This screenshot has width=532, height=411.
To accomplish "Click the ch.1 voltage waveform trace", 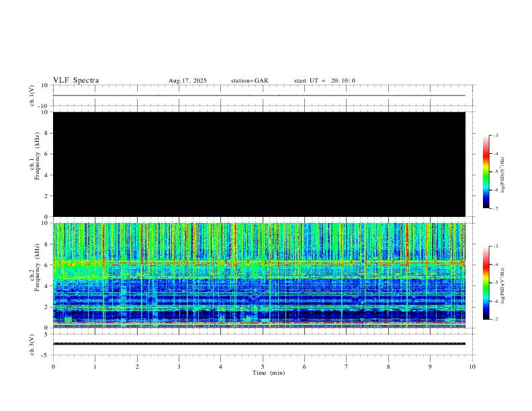I will (259, 95).
